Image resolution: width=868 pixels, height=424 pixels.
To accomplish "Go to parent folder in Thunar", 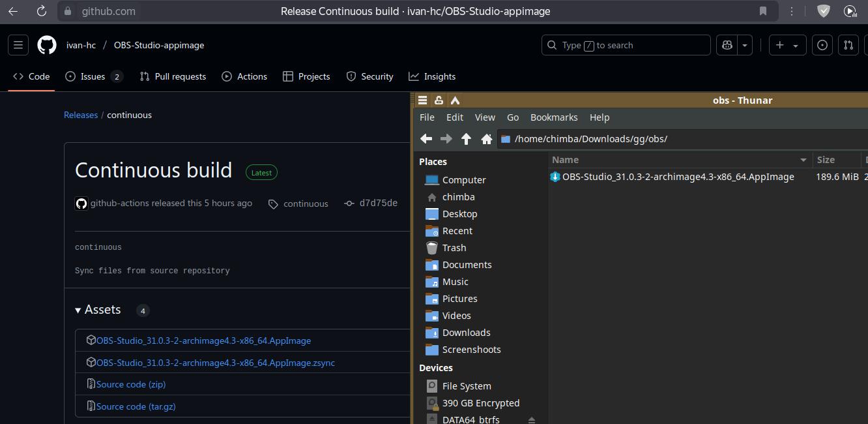I will tap(466, 138).
